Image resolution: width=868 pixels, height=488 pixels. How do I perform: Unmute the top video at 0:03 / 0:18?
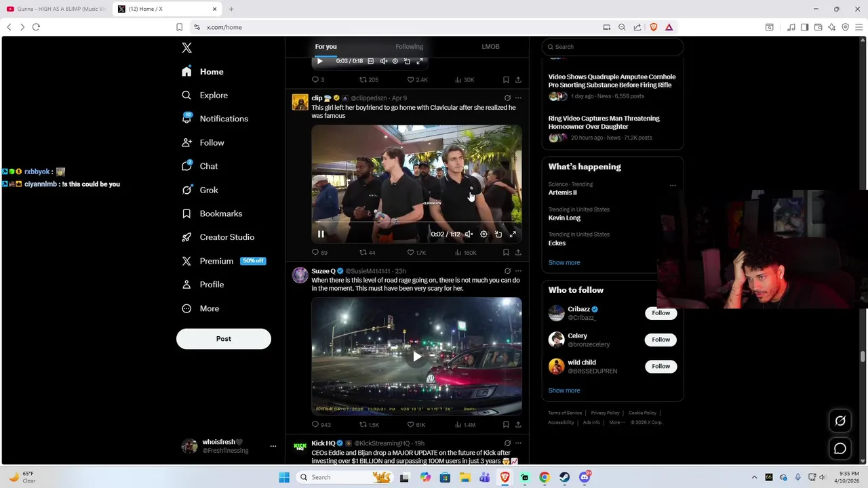pyautogui.click(x=383, y=61)
